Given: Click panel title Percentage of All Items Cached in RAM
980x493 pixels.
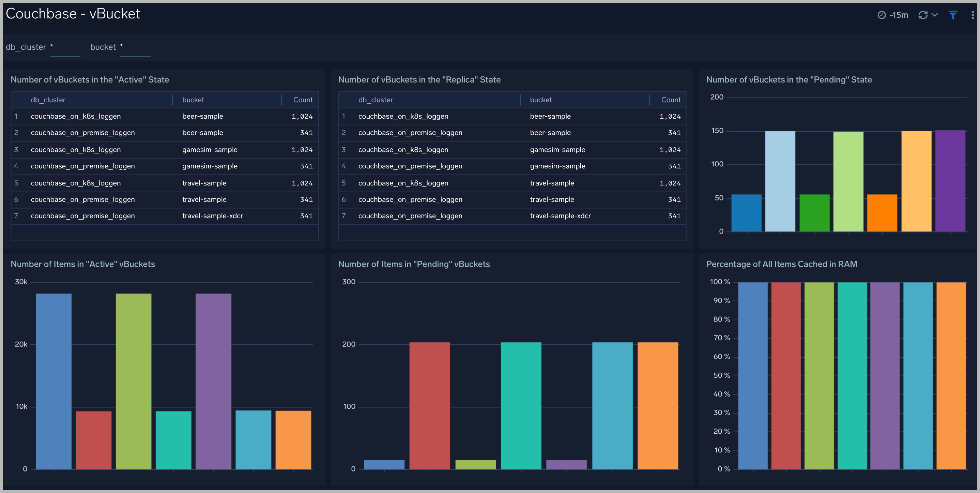Looking at the screenshot, I should (x=781, y=264).
